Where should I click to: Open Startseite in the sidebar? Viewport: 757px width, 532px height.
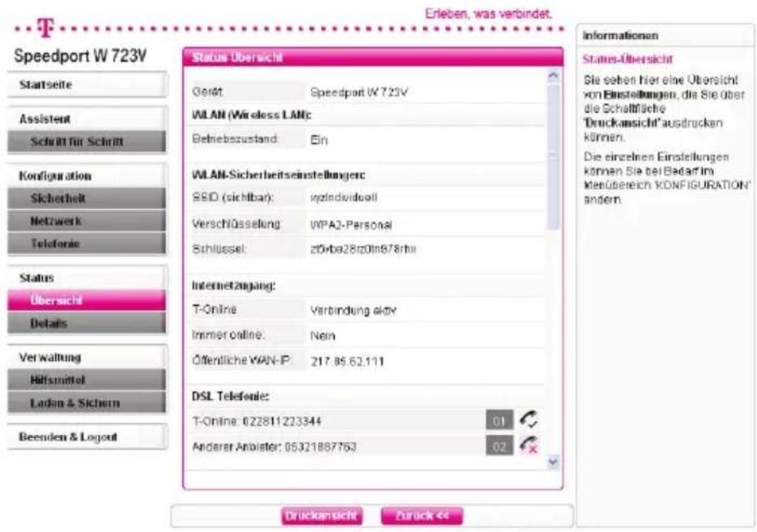(x=87, y=84)
